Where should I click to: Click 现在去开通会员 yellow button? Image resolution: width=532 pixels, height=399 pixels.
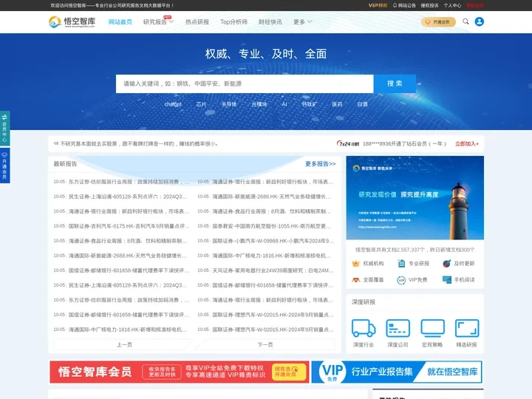tap(288, 372)
